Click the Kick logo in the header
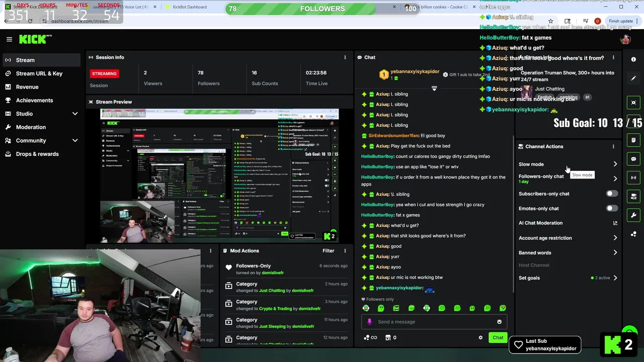The height and width of the screenshot is (362, 644). (x=35, y=39)
